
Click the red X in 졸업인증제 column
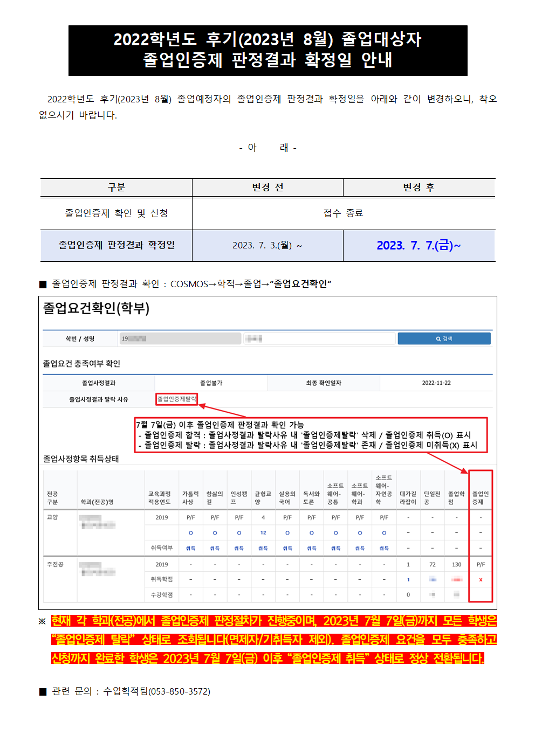(481, 580)
